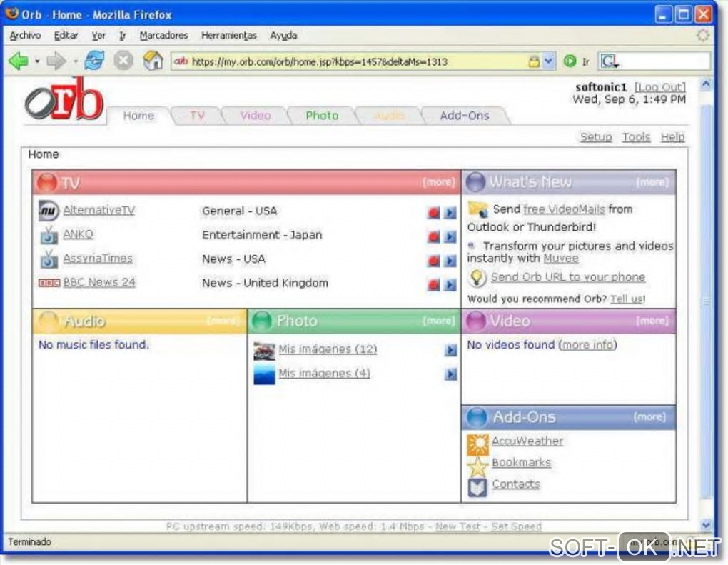This screenshot has width=728, height=565.
Task: Open the Mis imágenes (4) thumbnail
Action: click(264, 374)
